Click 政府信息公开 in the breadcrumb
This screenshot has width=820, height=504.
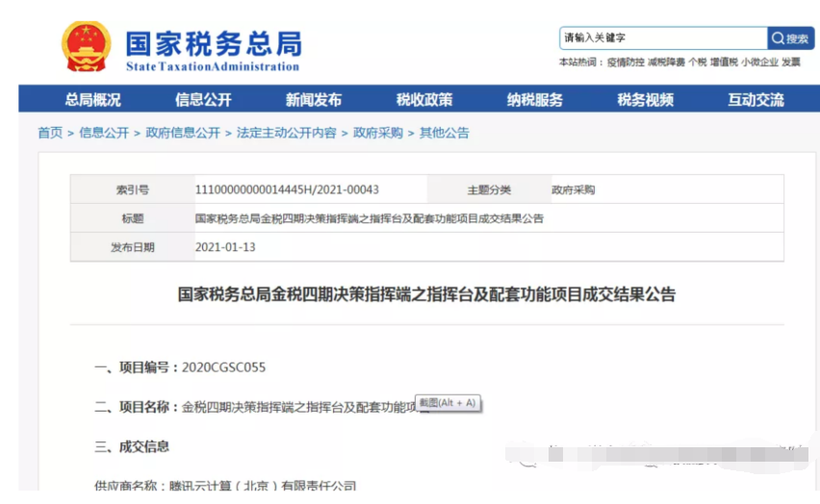click(183, 133)
